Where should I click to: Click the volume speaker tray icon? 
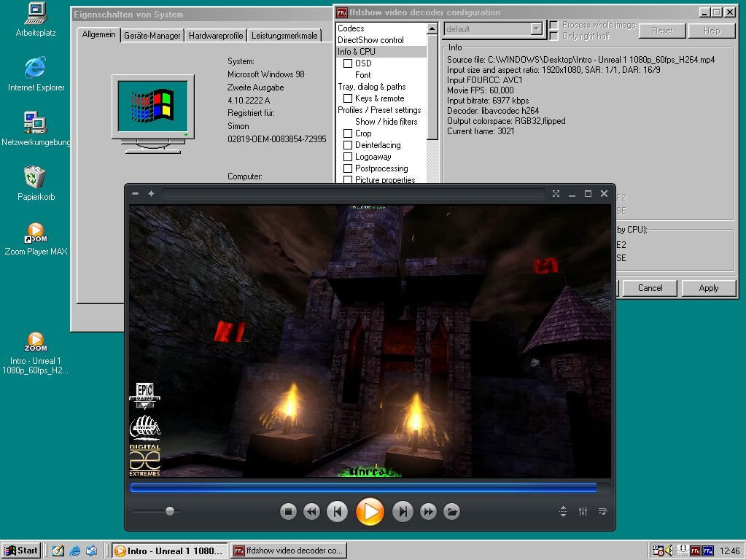pyautogui.click(x=669, y=551)
